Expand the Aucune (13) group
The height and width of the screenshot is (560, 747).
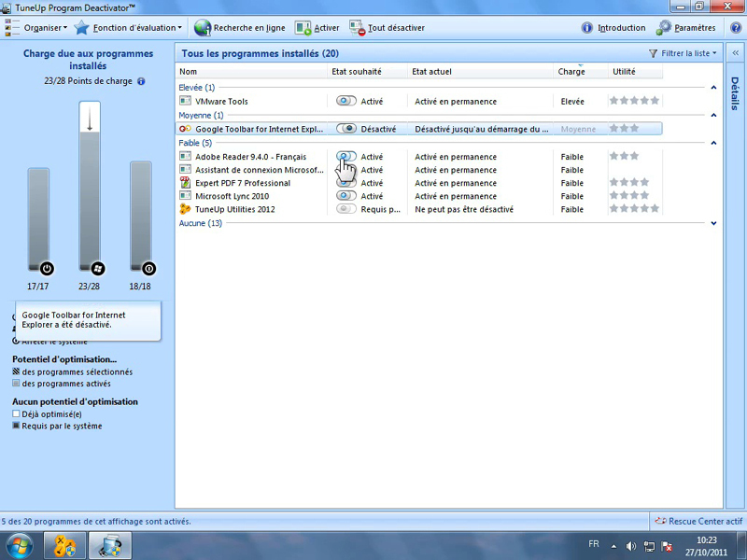coord(713,223)
